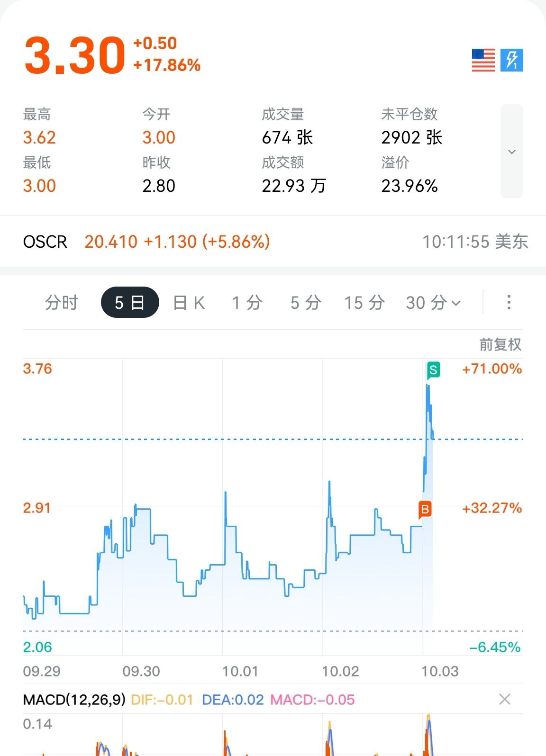The height and width of the screenshot is (756, 546).
Task: Toggle the 前复权 adjustment setting
Action: pyautogui.click(x=500, y=344)
